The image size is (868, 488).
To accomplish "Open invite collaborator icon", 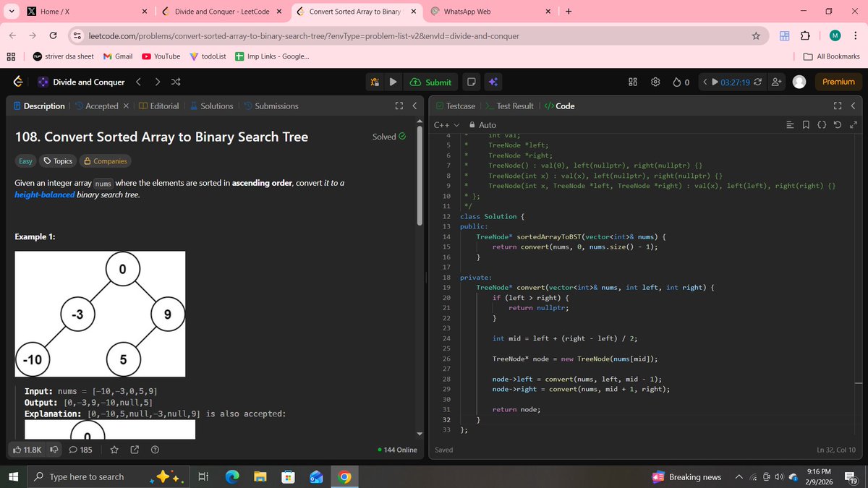I will click(777, 82).
